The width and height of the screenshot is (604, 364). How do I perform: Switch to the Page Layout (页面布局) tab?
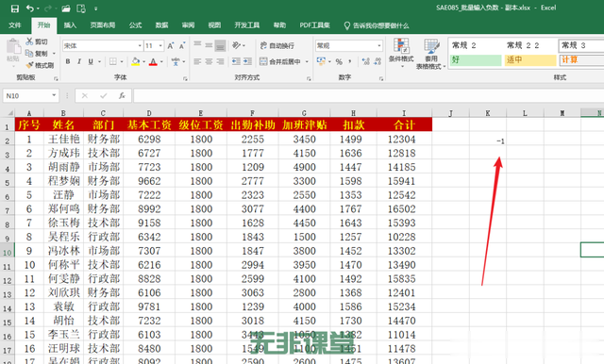pyautogui.click(x=103, y=25)
